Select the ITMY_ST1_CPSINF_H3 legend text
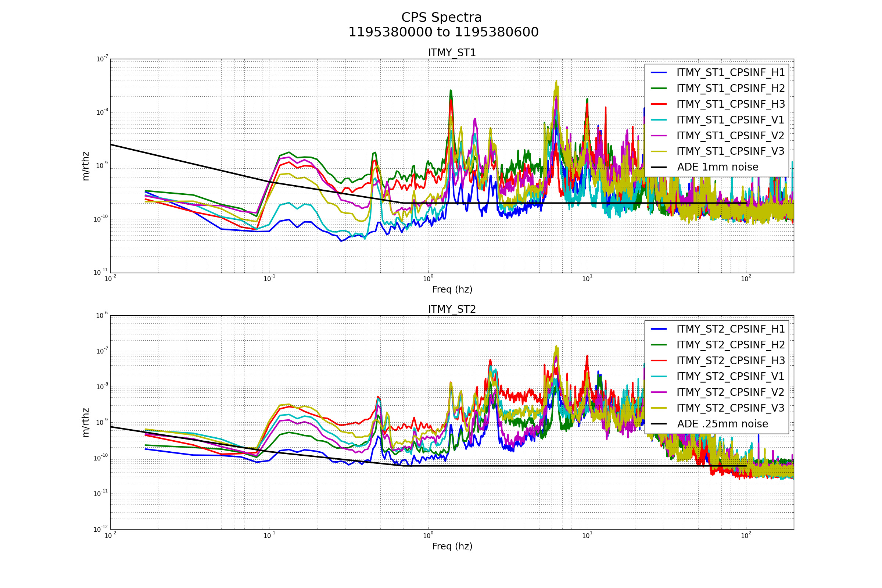 (730, 104)
